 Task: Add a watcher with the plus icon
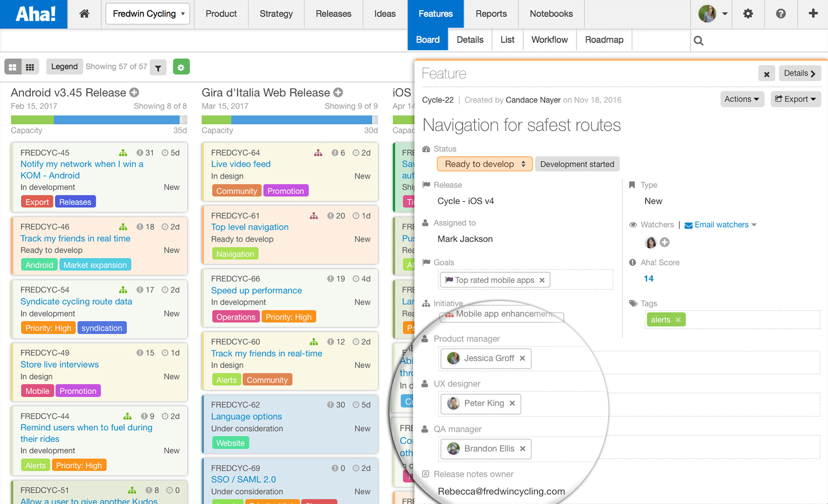(665, 242)
